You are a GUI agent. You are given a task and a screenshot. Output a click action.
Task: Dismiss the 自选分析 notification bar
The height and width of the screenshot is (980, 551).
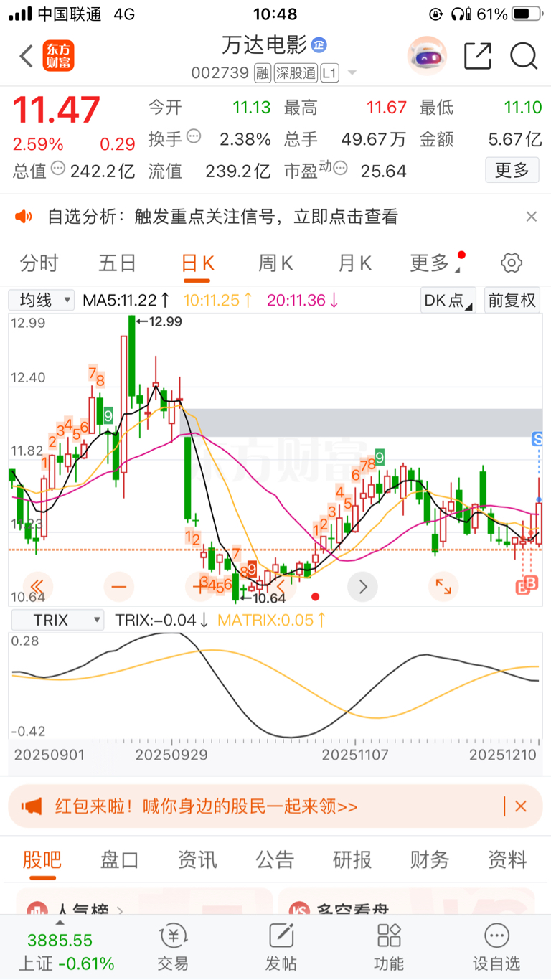click(x=531, y=217)
